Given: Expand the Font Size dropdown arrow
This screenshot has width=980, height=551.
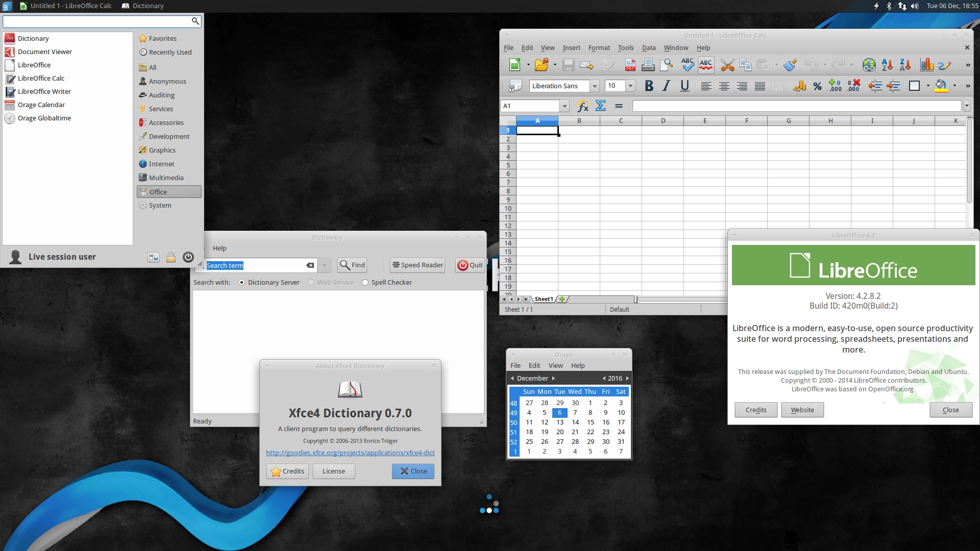Looking at the screenshot, I should (630, 86).
